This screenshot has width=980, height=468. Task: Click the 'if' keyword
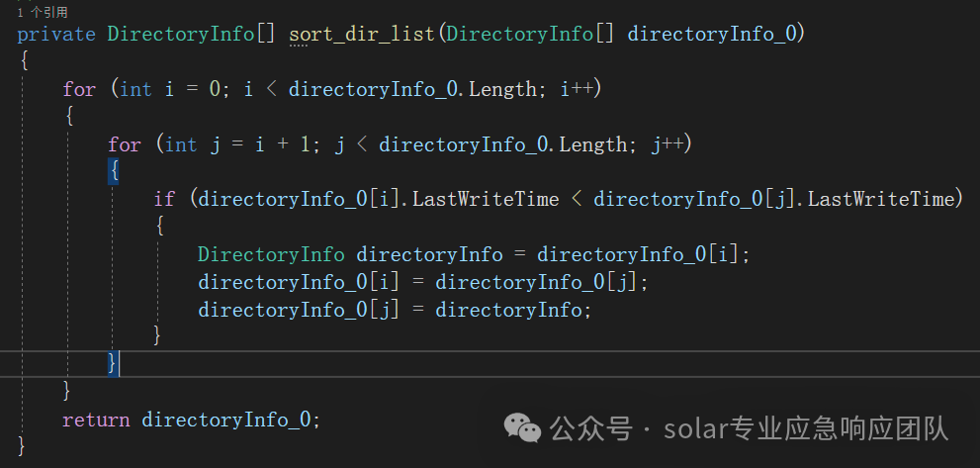point(164,200)
